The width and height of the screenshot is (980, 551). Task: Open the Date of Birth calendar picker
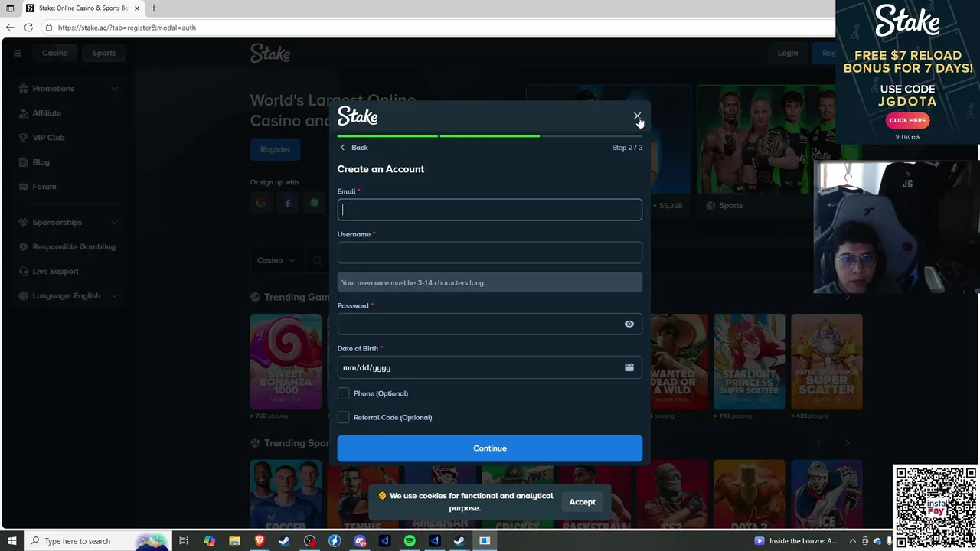(629, 367)
